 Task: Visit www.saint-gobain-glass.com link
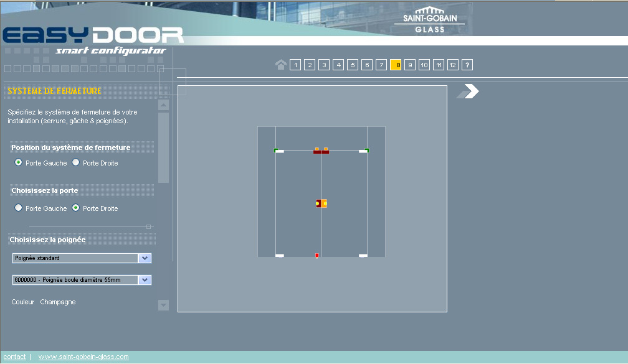tap(83, 357)
